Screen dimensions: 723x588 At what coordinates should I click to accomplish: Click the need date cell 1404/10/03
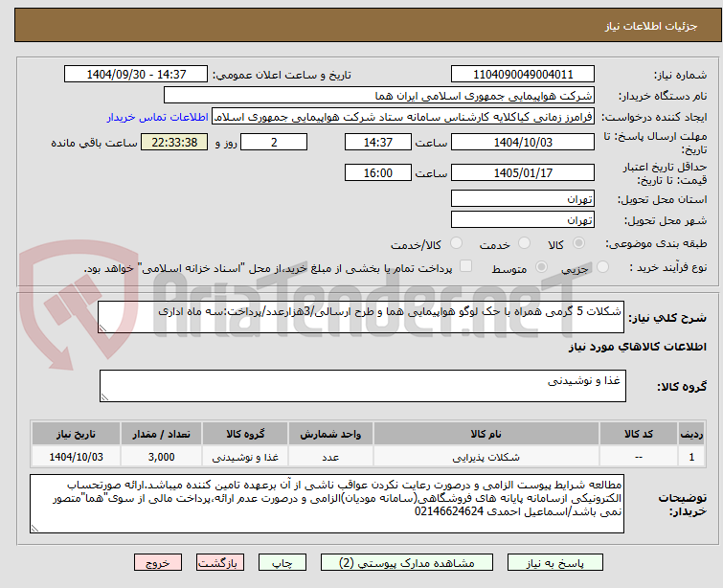pos(76,457)
